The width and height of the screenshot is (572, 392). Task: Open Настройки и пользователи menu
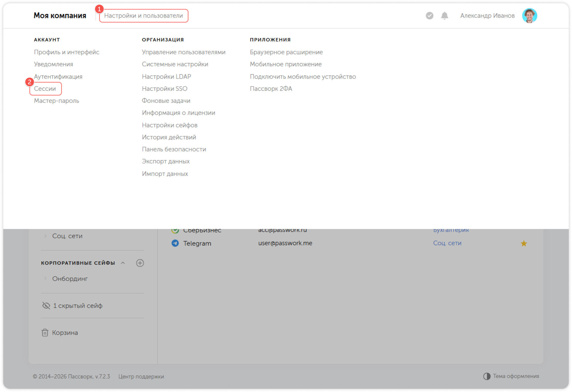point(144,16)
